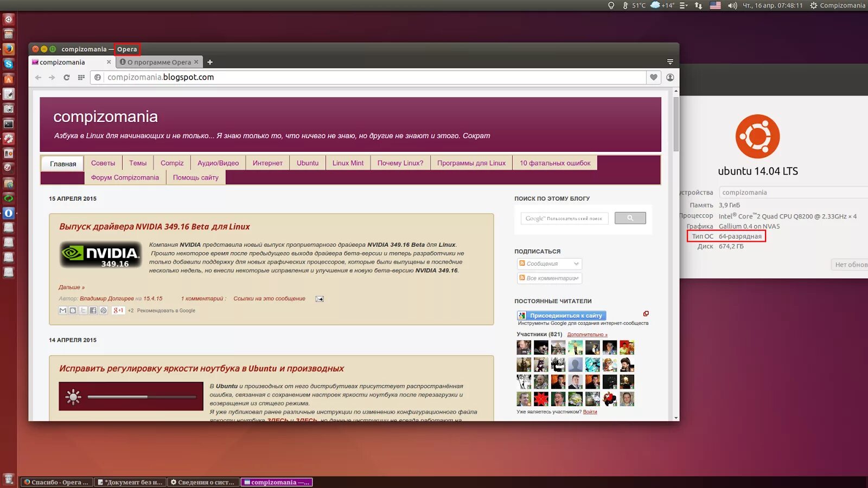This screenshot has width=868, height=488.
Task: Focus the Google custom search field
Action: point(565,218)
